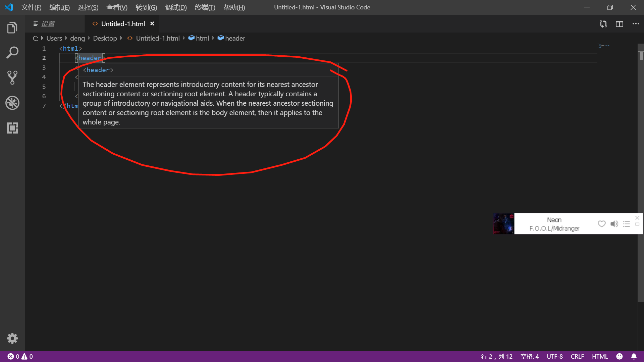Click line number 7 in gutter
The image size is (644, 362).
44,106
